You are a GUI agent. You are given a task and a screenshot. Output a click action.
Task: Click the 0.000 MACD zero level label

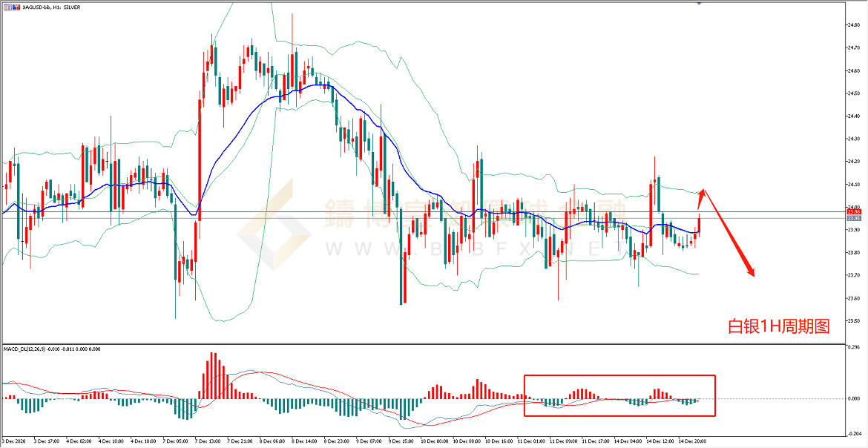854,399
